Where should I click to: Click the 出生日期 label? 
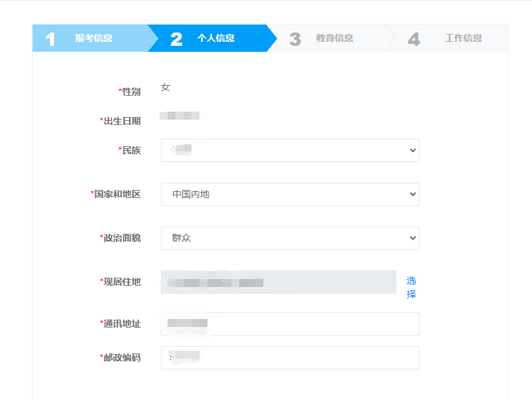pos(120,121)
